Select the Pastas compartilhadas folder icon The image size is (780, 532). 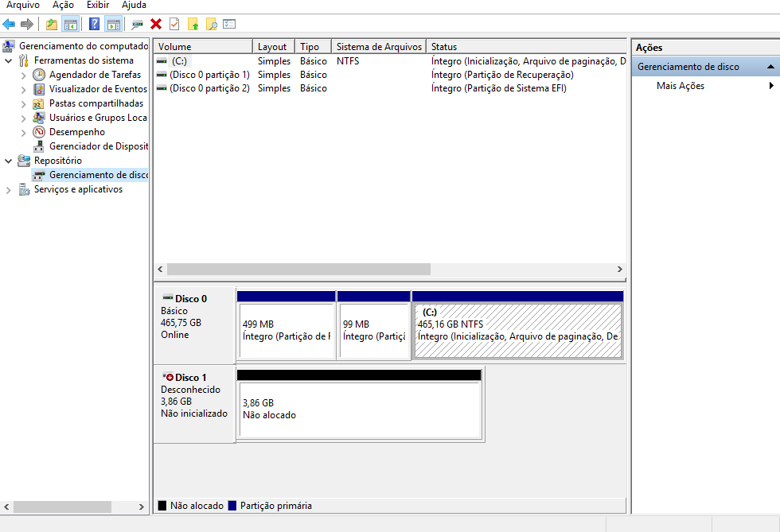pyautogui.click(x=39, y=103)
